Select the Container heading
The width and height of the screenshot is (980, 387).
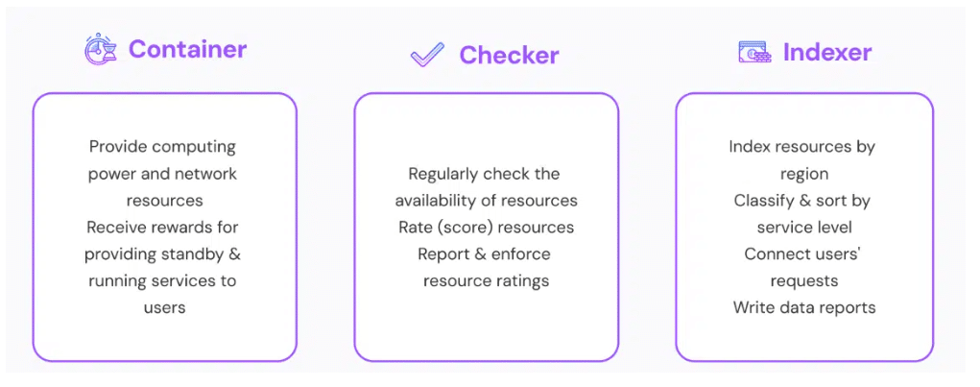coord(187,49)
